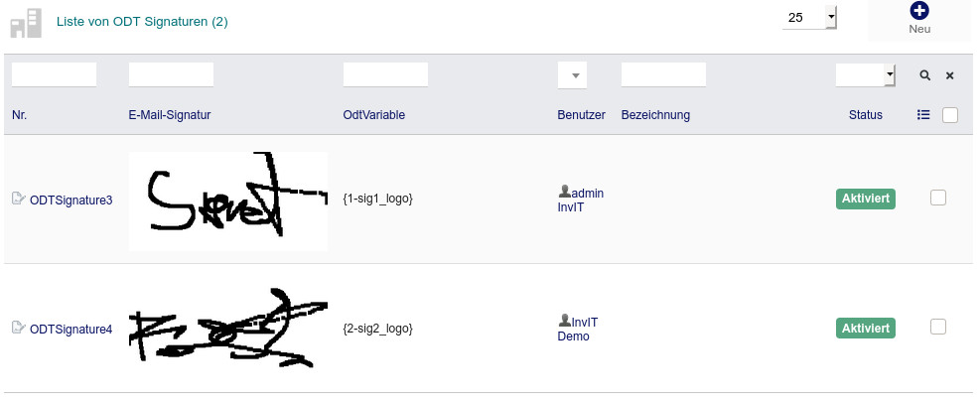The height and width of the screenshot is (403, 980).
Task: Open the page size dropdown showing 25
Action: pyautogui.click(x=809, y=18)
